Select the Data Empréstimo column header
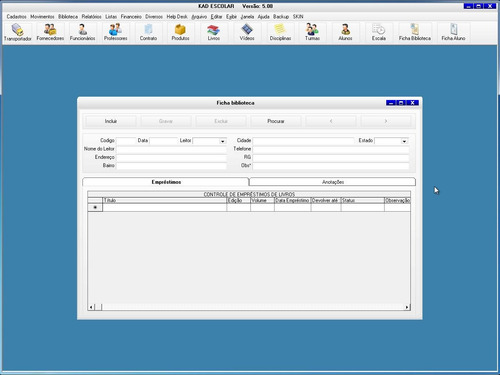 [293, 200]
